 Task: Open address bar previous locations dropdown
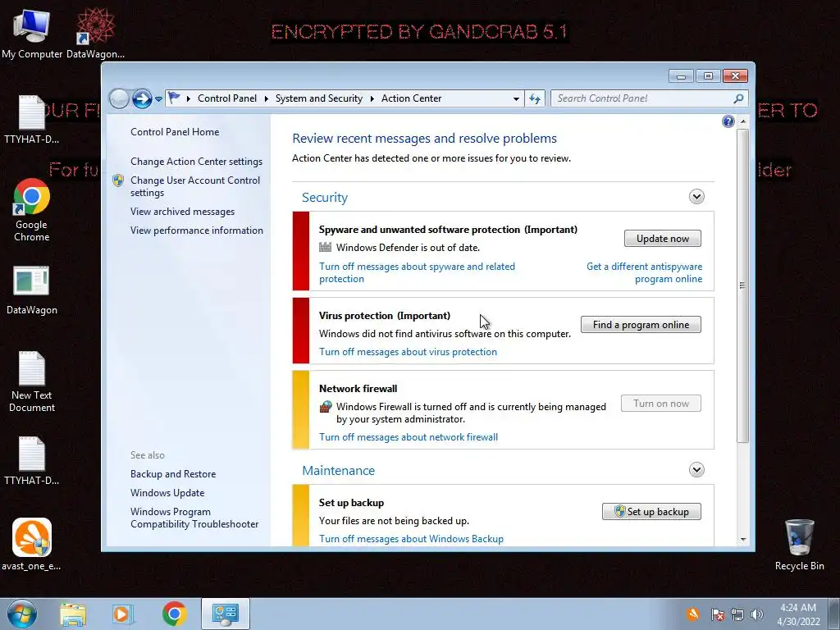pos(516,99)
